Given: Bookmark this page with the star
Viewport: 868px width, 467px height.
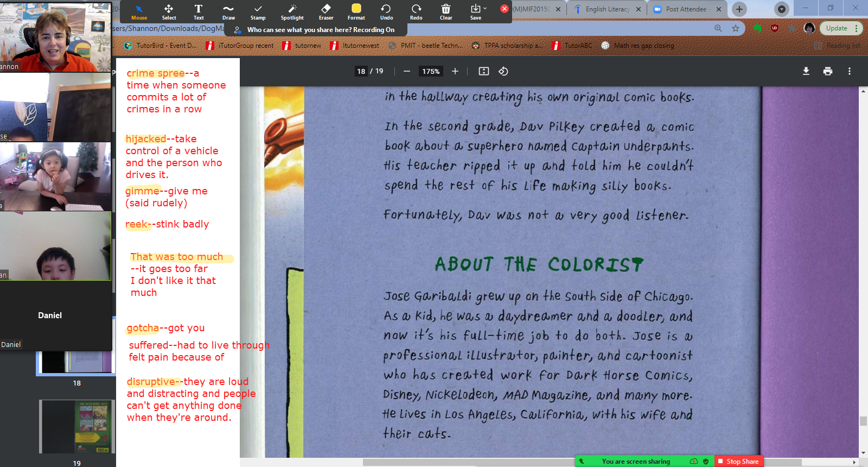Looking at the screenshot, I should click(x=736, y=28).
